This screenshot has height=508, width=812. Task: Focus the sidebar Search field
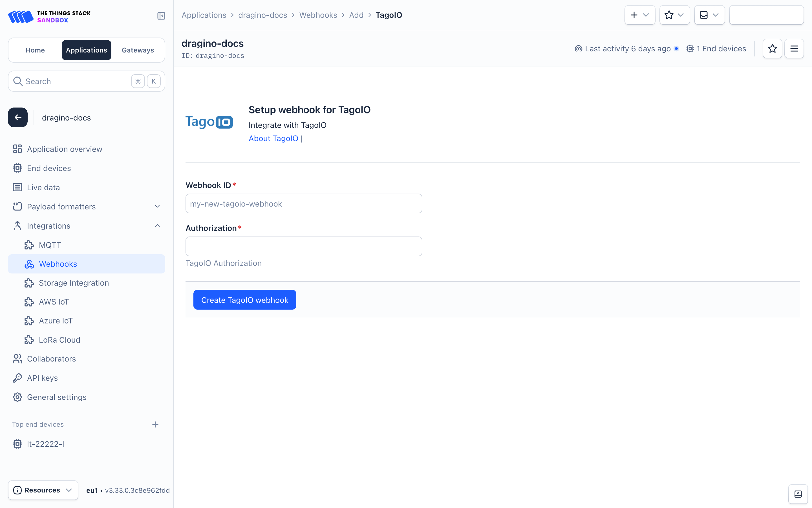87,81
